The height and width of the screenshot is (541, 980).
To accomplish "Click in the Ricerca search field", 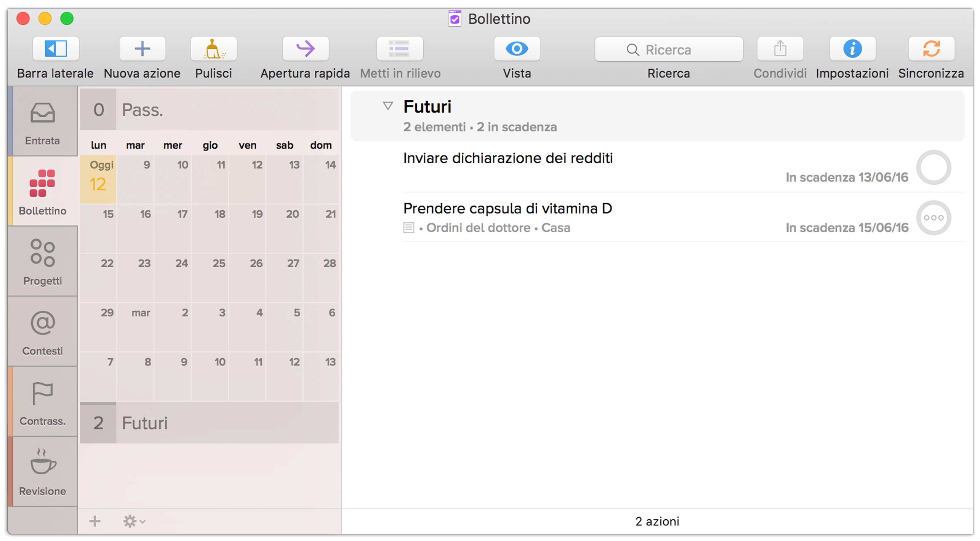I will coord(669,49).
